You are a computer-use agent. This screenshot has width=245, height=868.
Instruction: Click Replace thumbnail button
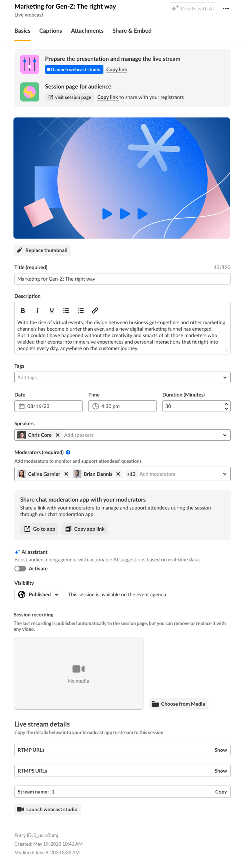point(42,250)
